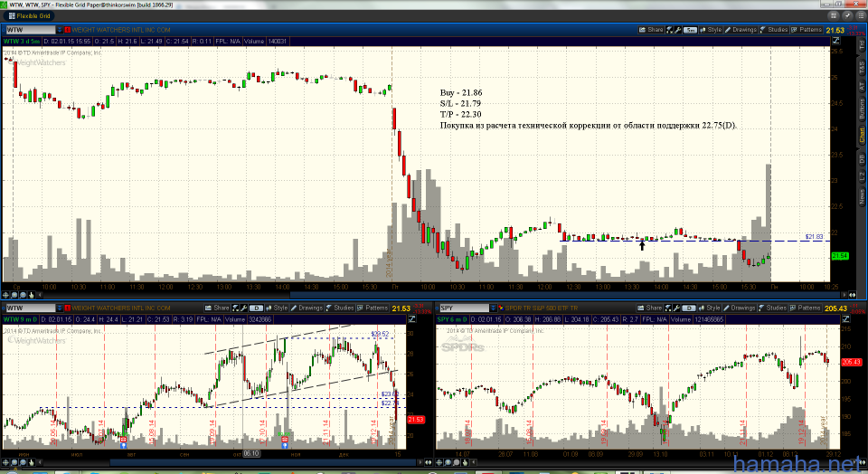
Task: Open the Buttons sidebar tab
Action: coord(862,109)
